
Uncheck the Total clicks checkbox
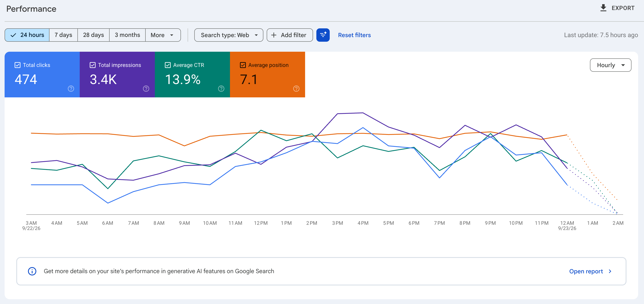click(x=18, y=65)
